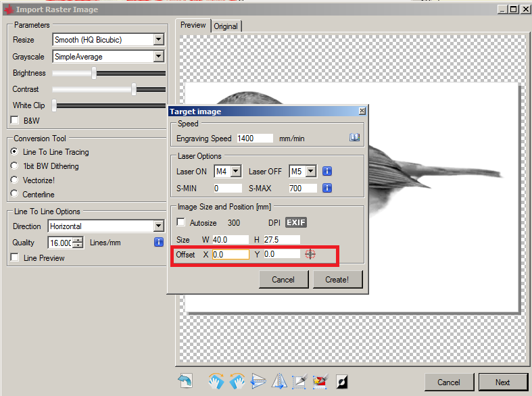Click the revert to original arrow icon
This screenshot has height=396, width=532.
tap(185, 381)
